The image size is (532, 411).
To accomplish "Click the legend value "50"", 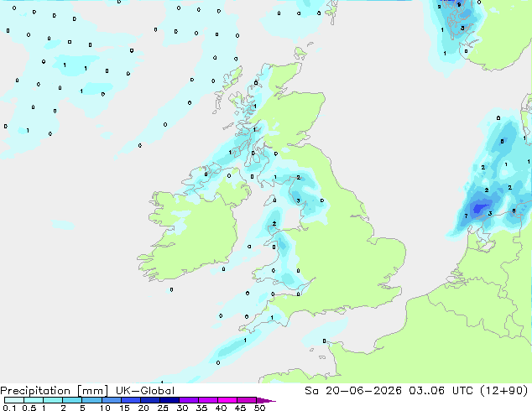I will click(259, 408).
